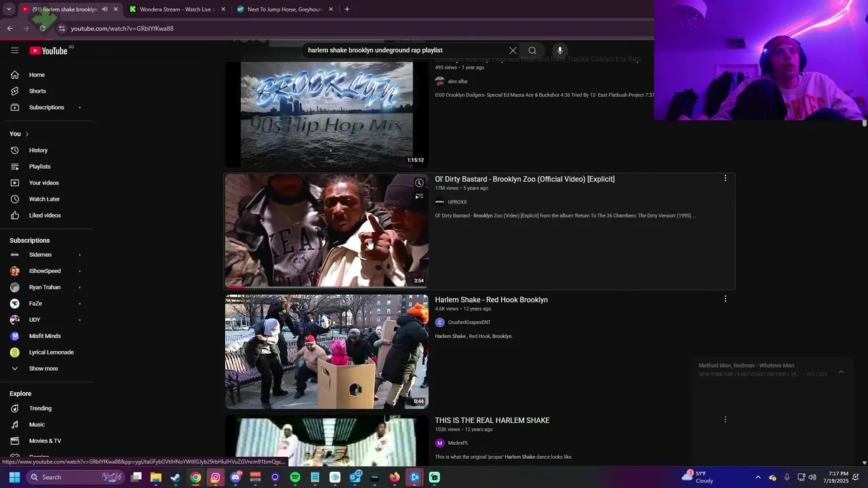Open Spotify from the taskbar
Viewport: 868px width, 488px height.
pyautogui.click(x=295, y=477)
